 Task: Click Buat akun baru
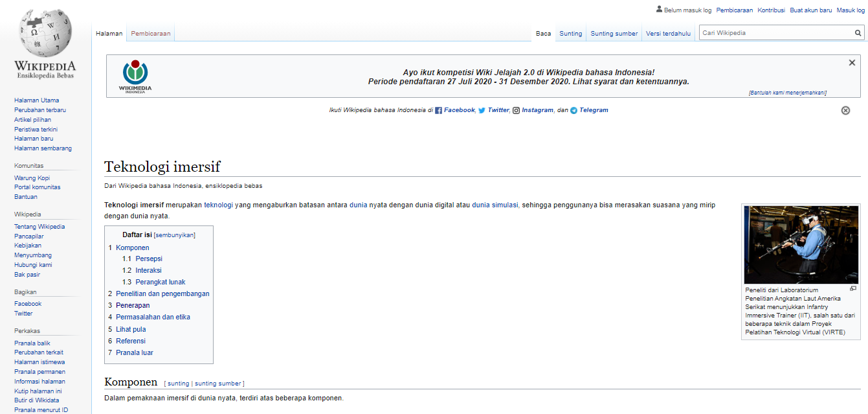point(811,10)
